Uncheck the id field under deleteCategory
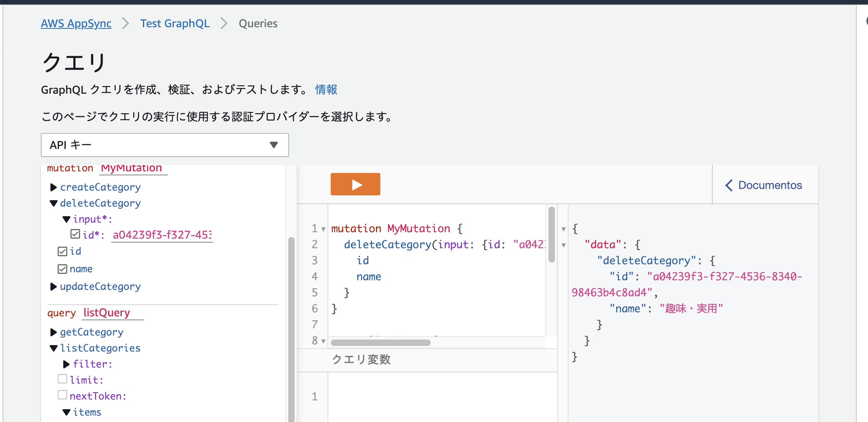Viewport: 868px width, 422px height. tap(62, 251)
